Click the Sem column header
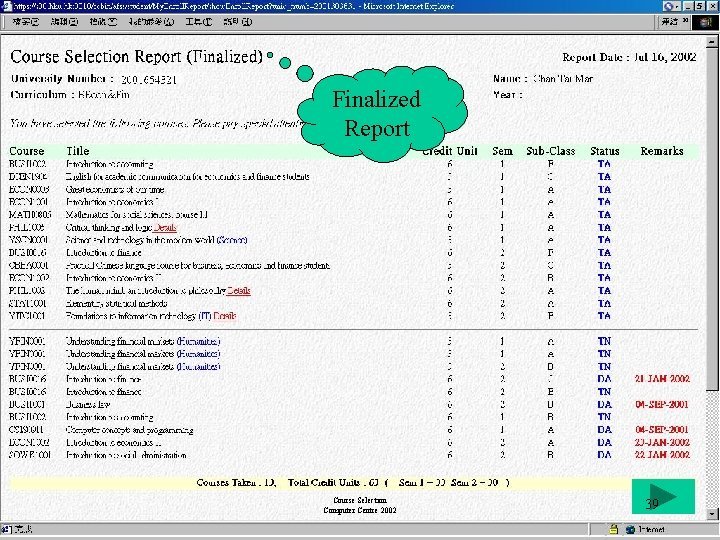The height and width of the screenshot is (540, 720). [x=502, y=151]
